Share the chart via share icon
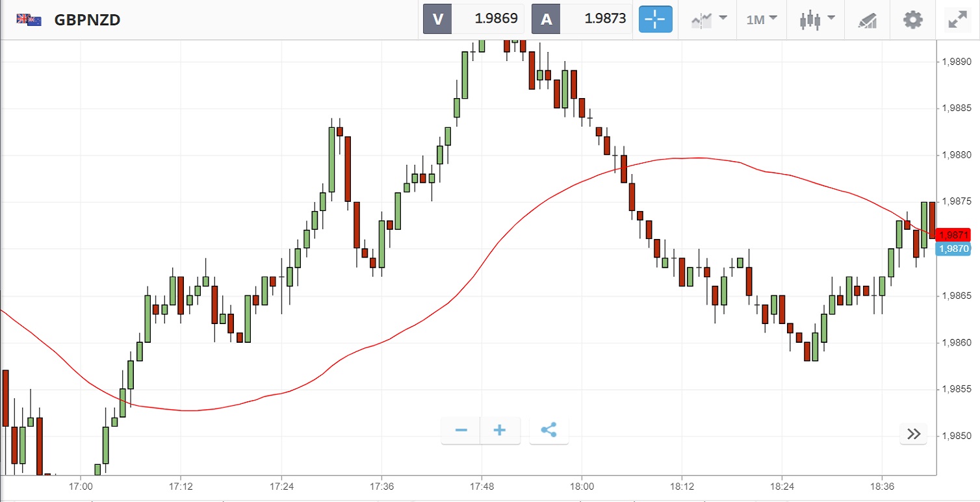 point(549,431)
